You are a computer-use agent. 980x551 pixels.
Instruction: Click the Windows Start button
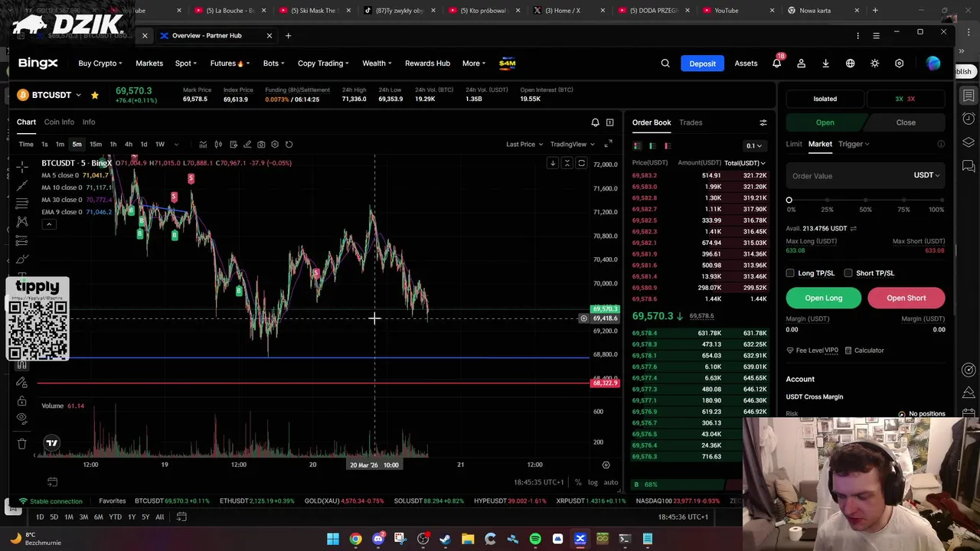333,539
